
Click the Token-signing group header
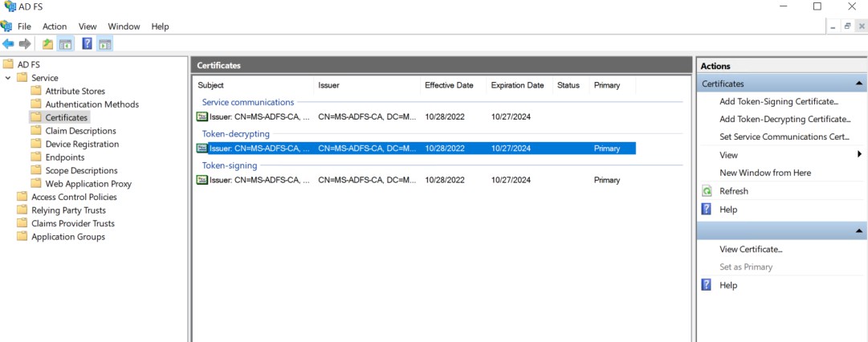229,165
